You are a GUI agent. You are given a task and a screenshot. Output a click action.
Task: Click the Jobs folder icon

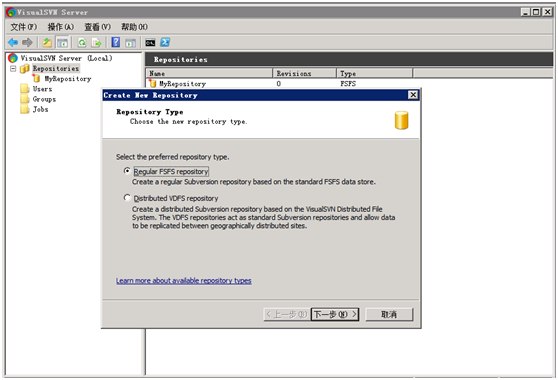pyautogui.click(x=25, y=109)
